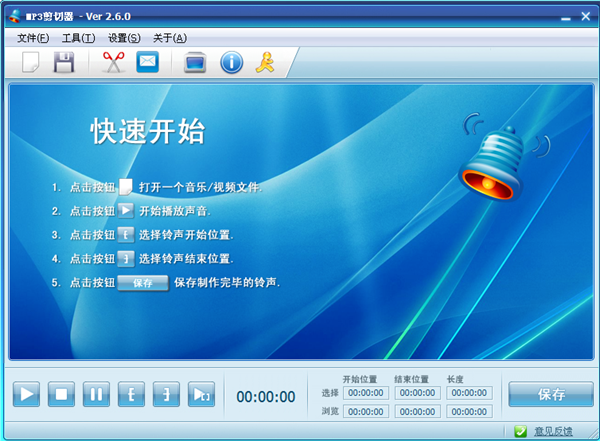Pause audio with the pause button

point(96,394)
